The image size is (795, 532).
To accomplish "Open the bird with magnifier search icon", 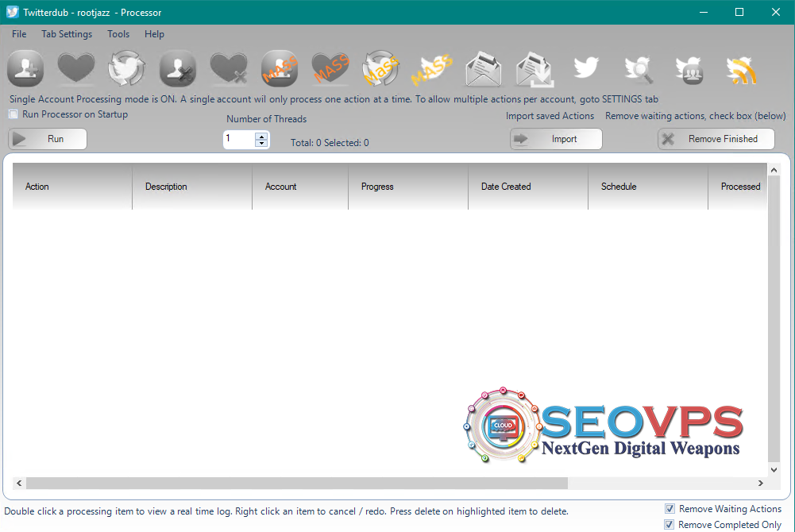I will pyautogui.click(x=638, y=69).
